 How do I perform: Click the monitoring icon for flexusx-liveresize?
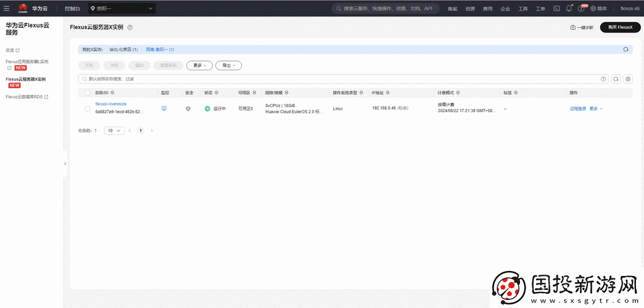click(x=164, y=108)
